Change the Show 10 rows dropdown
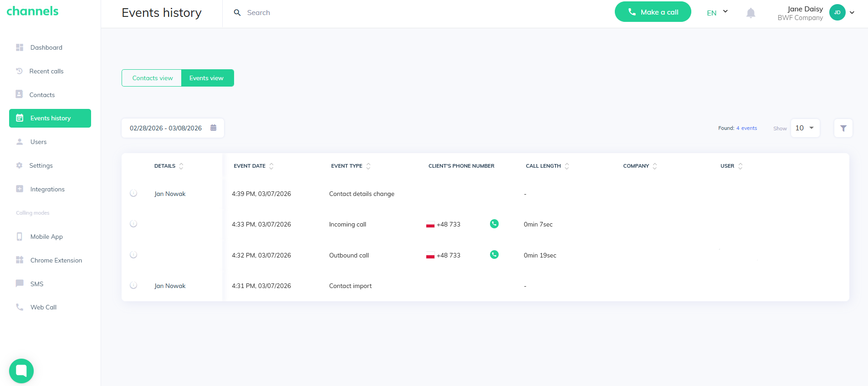 [x=805, y=128]
